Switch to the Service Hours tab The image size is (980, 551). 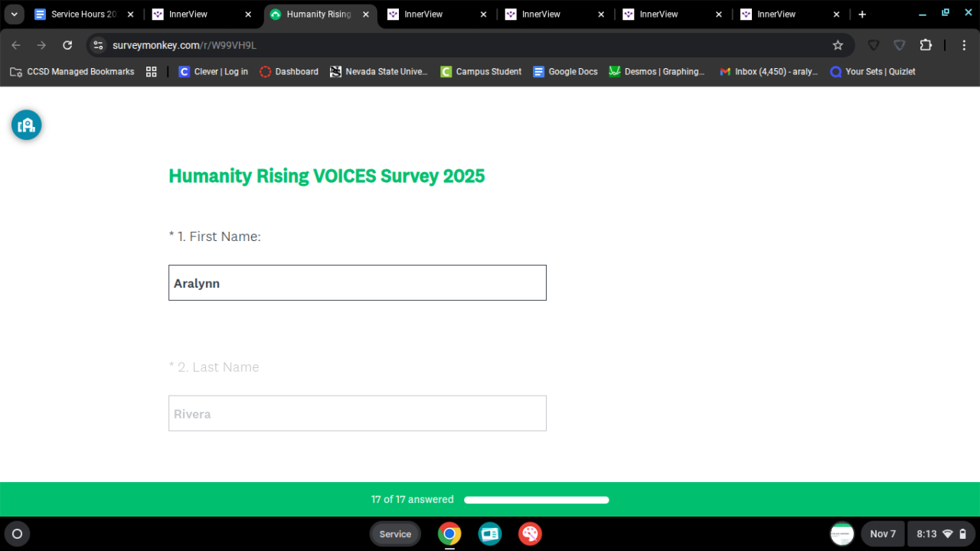click(85, 15)
